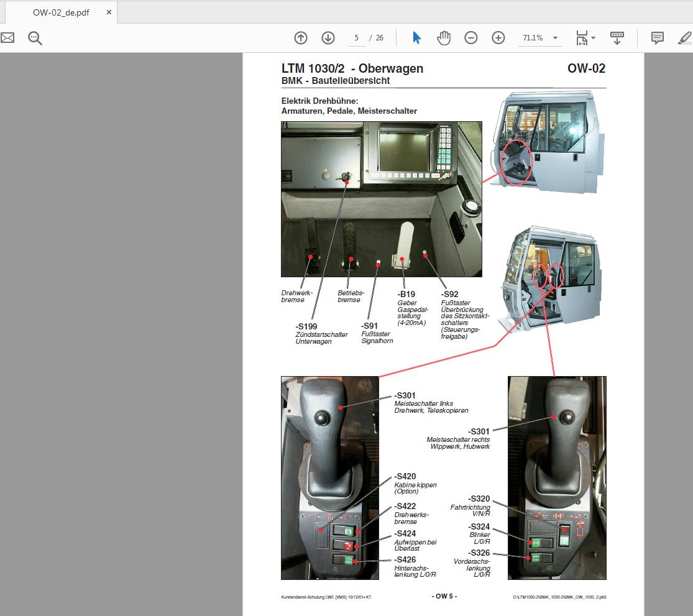The width and height of the screenshot is (693, 616).
Task: Click the left joystick S301 photo
Action: [329, 477]
